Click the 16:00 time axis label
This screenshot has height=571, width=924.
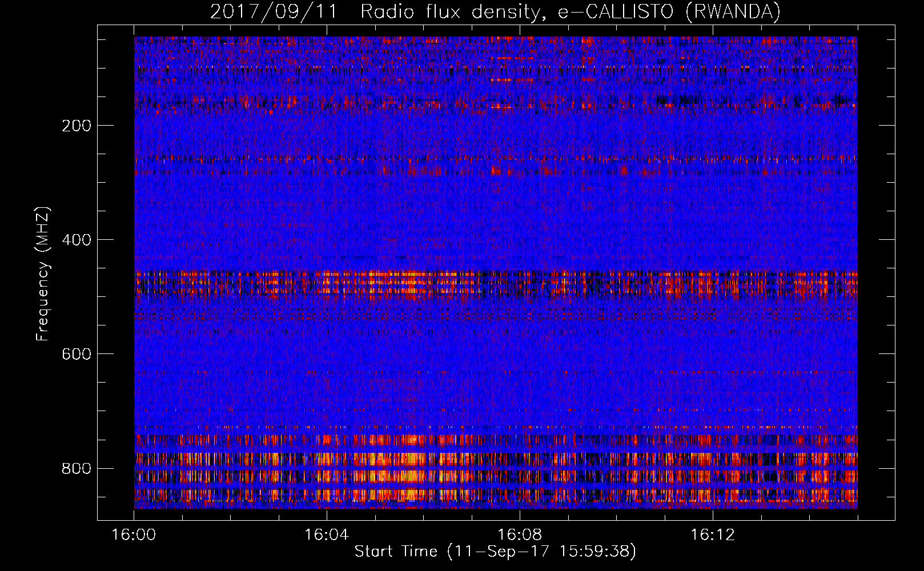(x=134, y=535)
